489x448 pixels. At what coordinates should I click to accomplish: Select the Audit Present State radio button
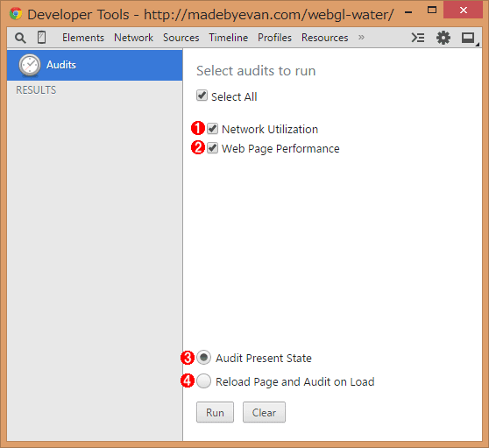[203, 358]
